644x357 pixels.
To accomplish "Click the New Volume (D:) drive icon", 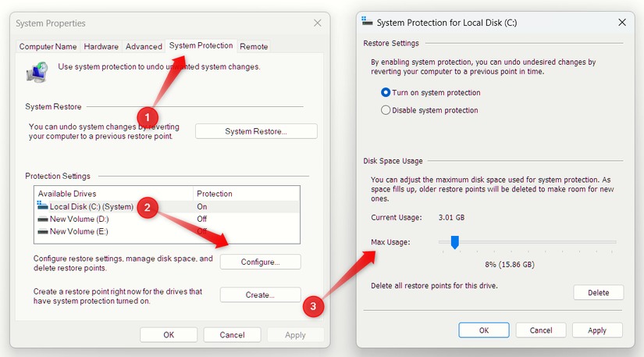I will click(42, 220).
